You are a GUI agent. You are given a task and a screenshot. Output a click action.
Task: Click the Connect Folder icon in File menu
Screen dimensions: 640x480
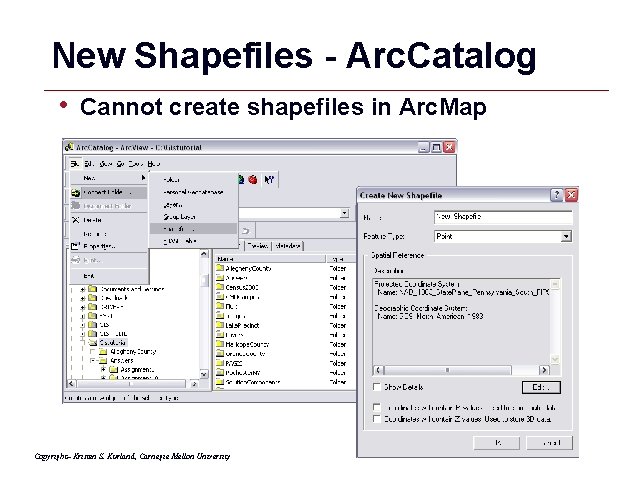click(76, 193)
